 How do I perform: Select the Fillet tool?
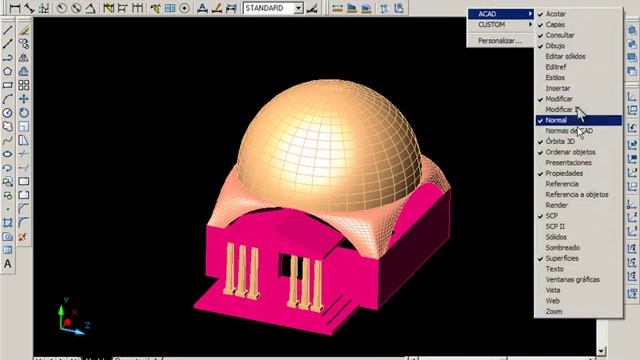pyautogui.click(x=24, y=222)
